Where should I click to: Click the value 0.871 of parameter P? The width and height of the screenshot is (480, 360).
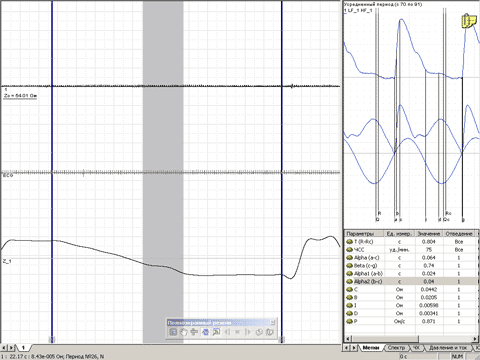point(429,321)
